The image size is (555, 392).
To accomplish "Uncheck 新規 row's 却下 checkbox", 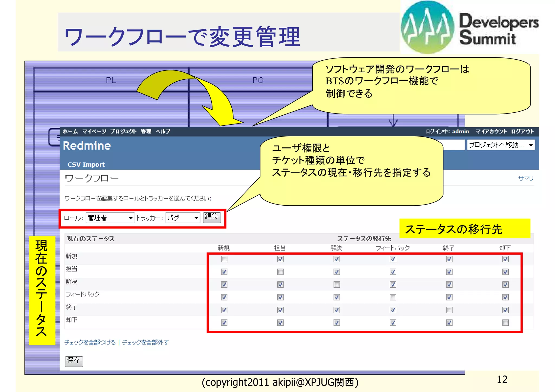I will (x=505, y=259).
